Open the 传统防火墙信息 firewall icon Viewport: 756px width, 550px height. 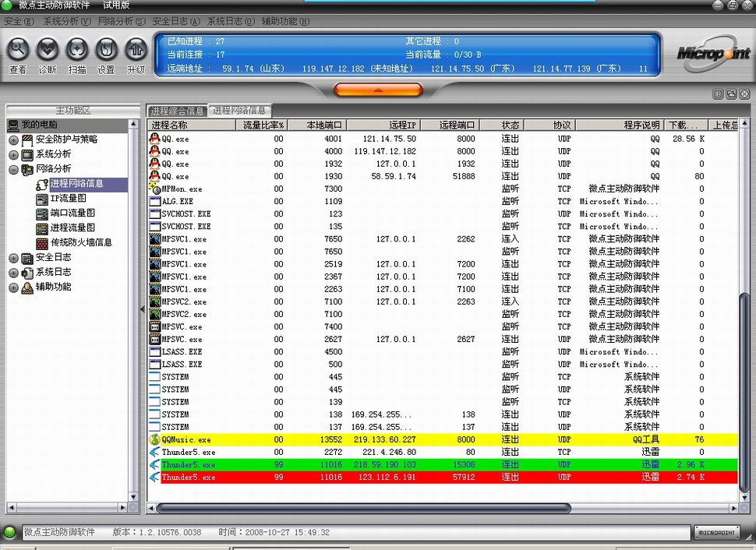tap(42, 243)
